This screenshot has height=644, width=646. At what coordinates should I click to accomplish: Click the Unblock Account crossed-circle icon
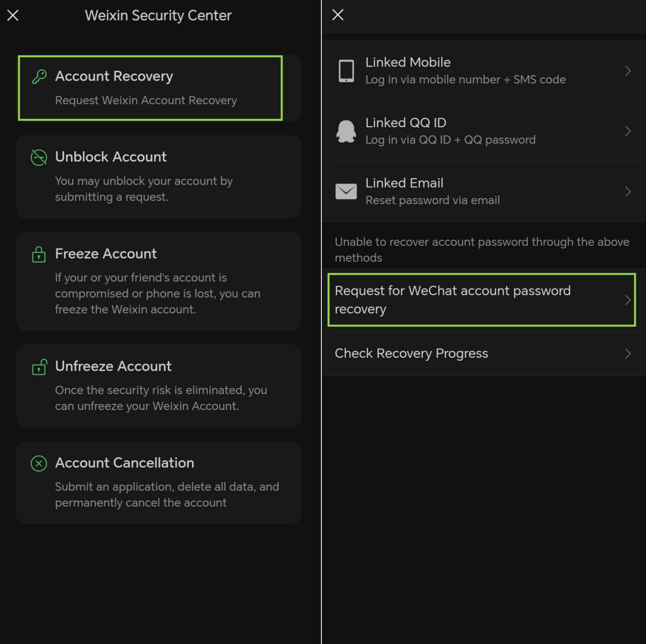pos(39,157)
